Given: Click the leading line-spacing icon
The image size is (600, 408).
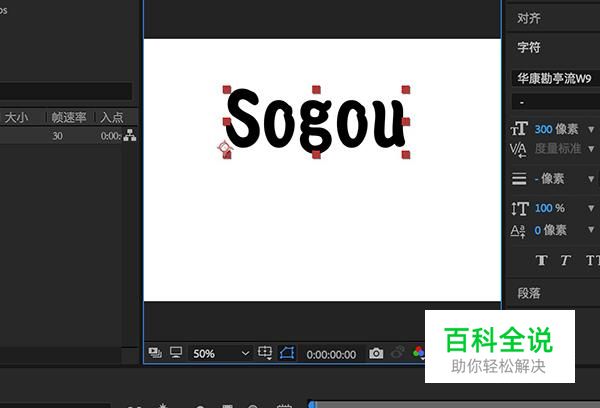Looking at the screenshot, I should click(519, 178).
